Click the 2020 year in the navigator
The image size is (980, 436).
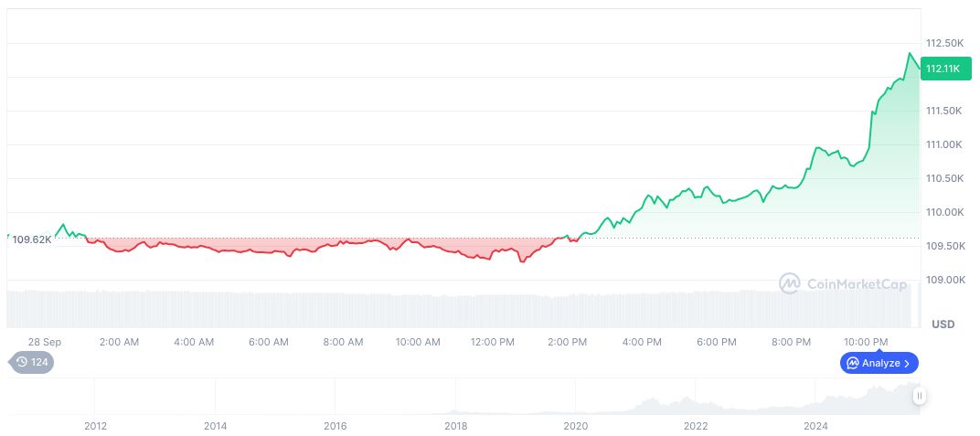coord(575,425)
